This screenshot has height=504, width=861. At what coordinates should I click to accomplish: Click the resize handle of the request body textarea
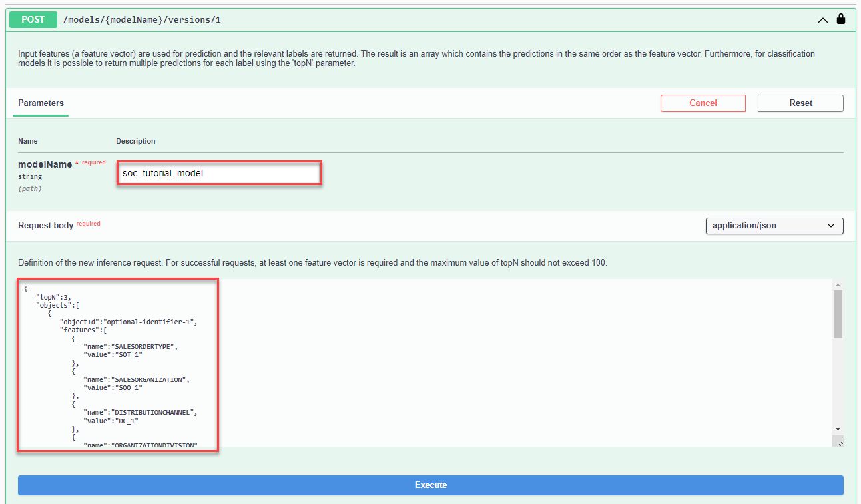click(838, 442)
